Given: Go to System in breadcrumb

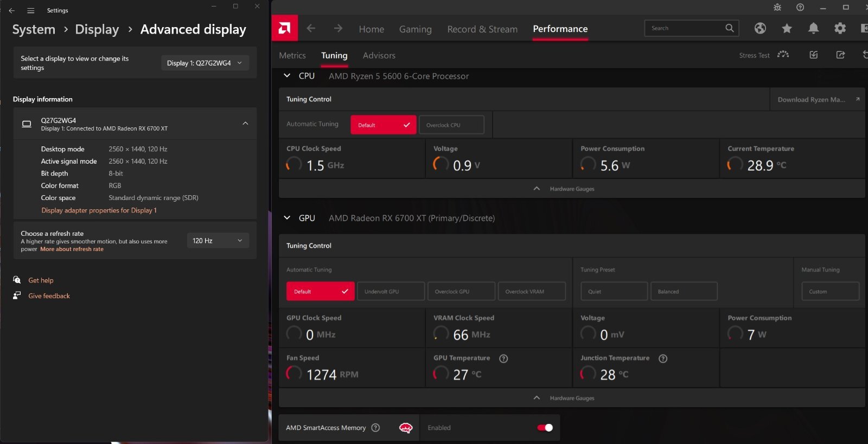Looking at the screenshot, I should (34, 29).
